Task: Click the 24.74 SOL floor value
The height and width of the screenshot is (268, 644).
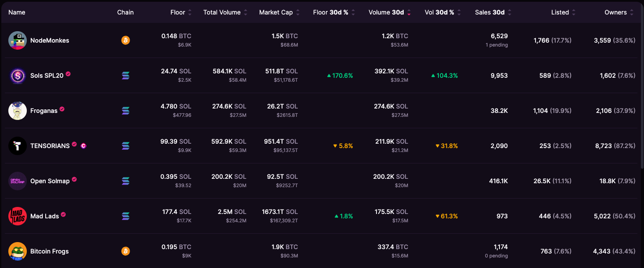Action: coord(176,71)
